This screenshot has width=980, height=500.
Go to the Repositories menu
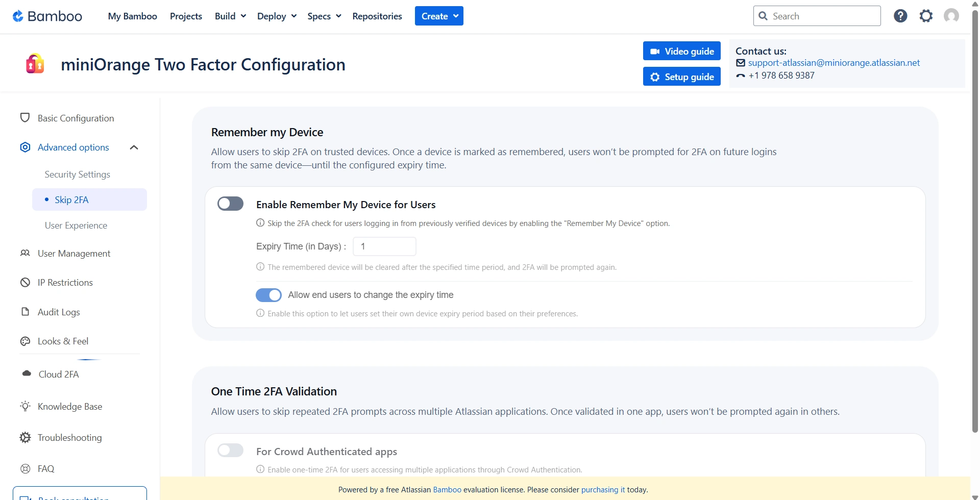(377, 16)
